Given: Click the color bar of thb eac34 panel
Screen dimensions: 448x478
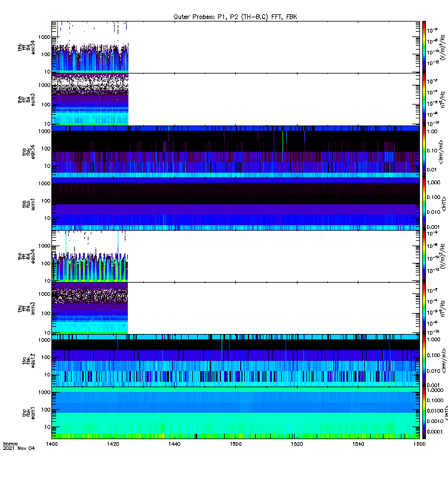Looking at the screenshot, I should 424,47.
